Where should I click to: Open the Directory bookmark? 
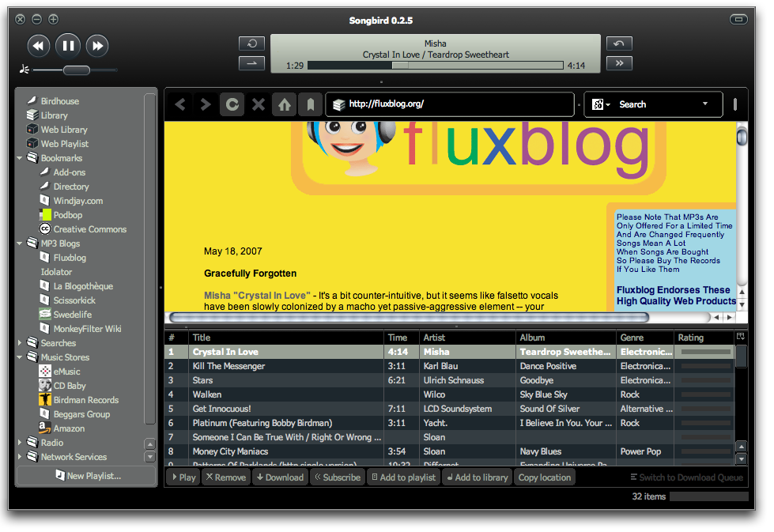71,187
